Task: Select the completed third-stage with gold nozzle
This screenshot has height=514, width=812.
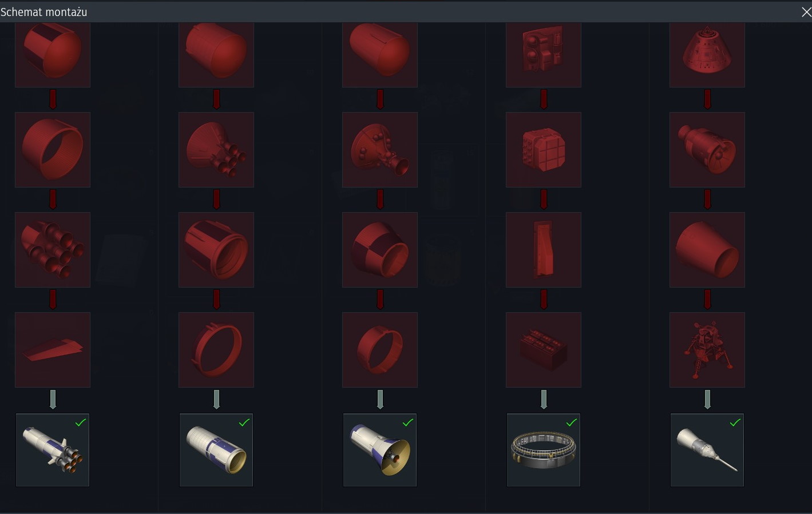Action: pos(380,450)
